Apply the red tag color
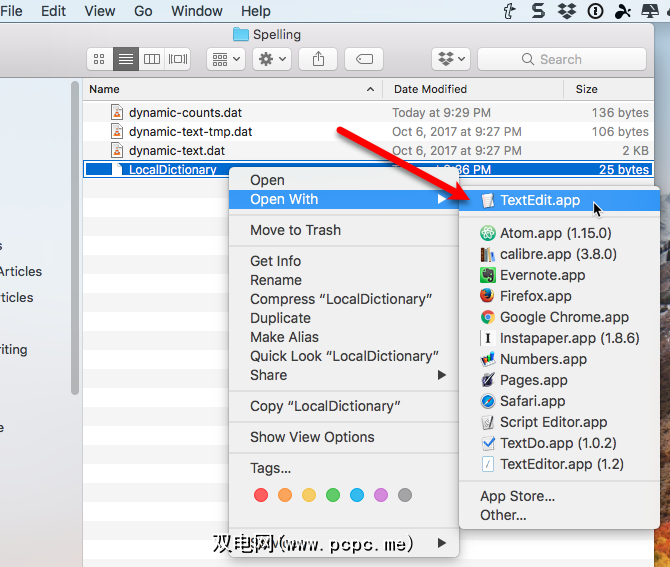Viewport: 670px width, 567px height. pyautogui.click(x=261, y=495)
